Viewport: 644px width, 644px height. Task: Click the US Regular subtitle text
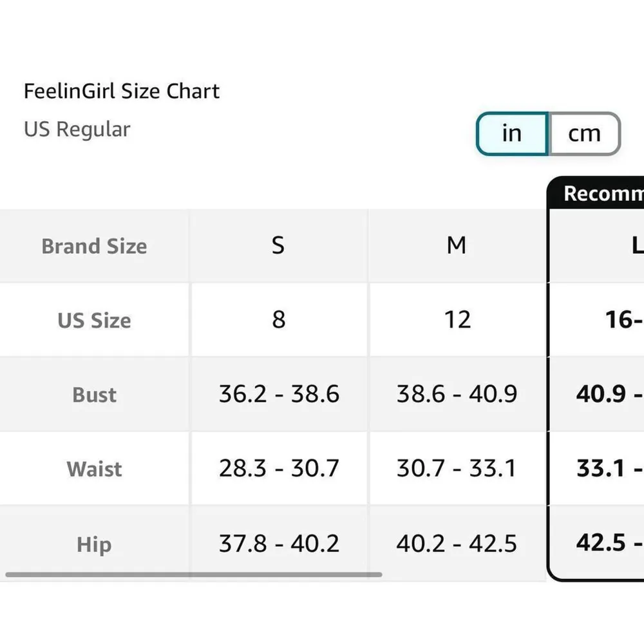point(77,129)
